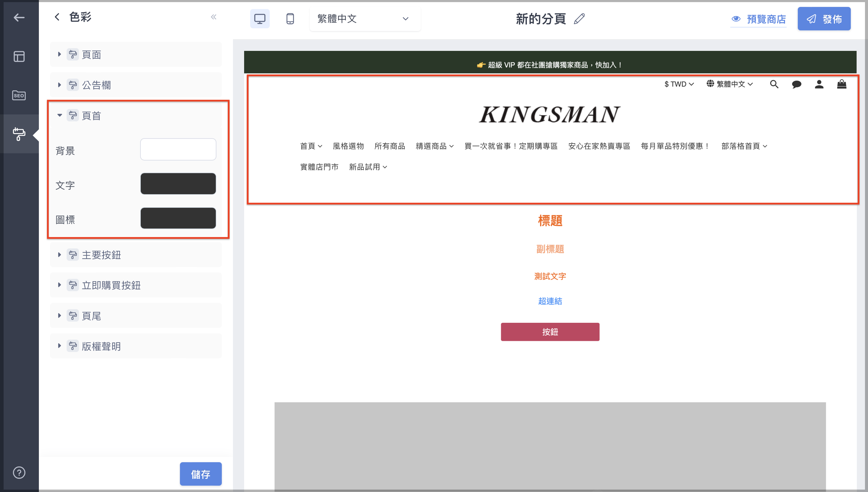Select the 所有商品 navigation item

pyautogui.click(x=389, y=146)
